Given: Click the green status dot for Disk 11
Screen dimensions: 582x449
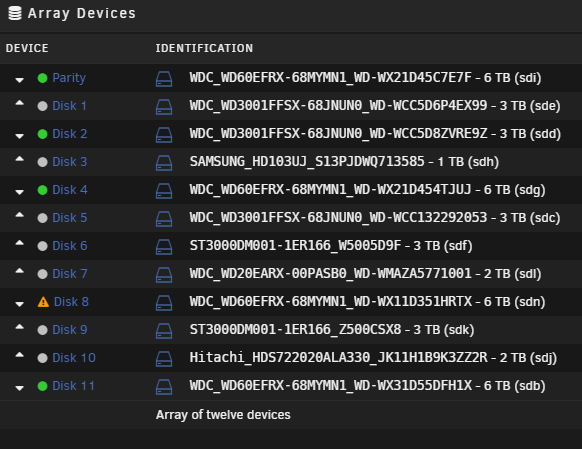Looking at the screenshot, I should pyautogui.click(x=43, y=386).
